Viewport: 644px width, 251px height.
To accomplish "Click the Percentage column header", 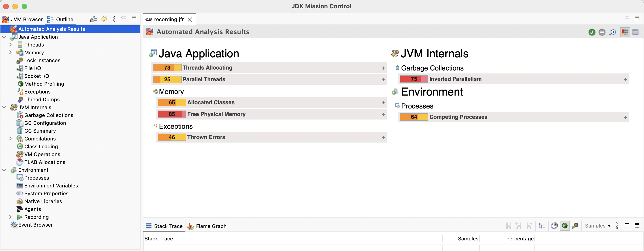I will (x=519, y=239).
